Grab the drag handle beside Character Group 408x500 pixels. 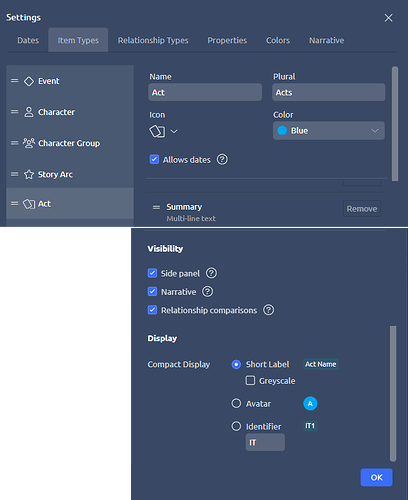pyautogui.click(x=14, y=143)
